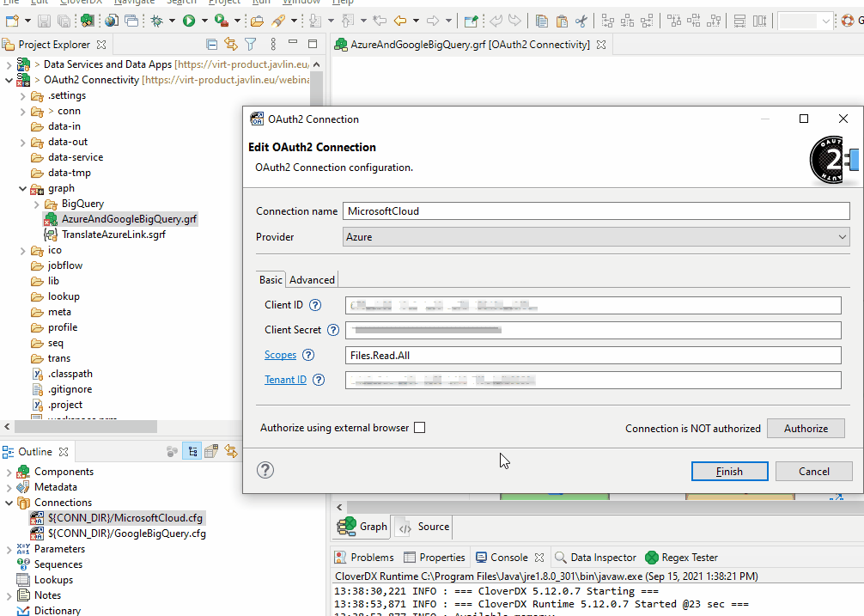
Task: Click the Scopes link
Action: click(281, 355)
